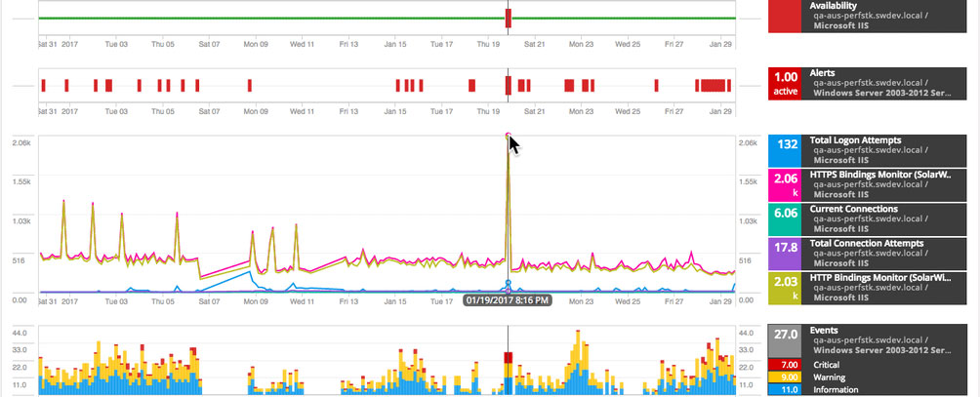This screenshot has width=980, height=397.
Task: Click the gray Events 27.0 tile
Action: tap(785, 340)
